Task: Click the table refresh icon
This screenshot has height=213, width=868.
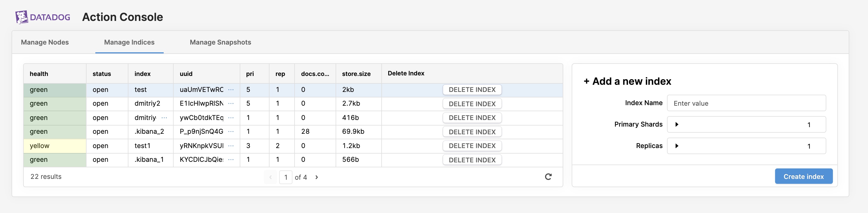Action: 548,177
